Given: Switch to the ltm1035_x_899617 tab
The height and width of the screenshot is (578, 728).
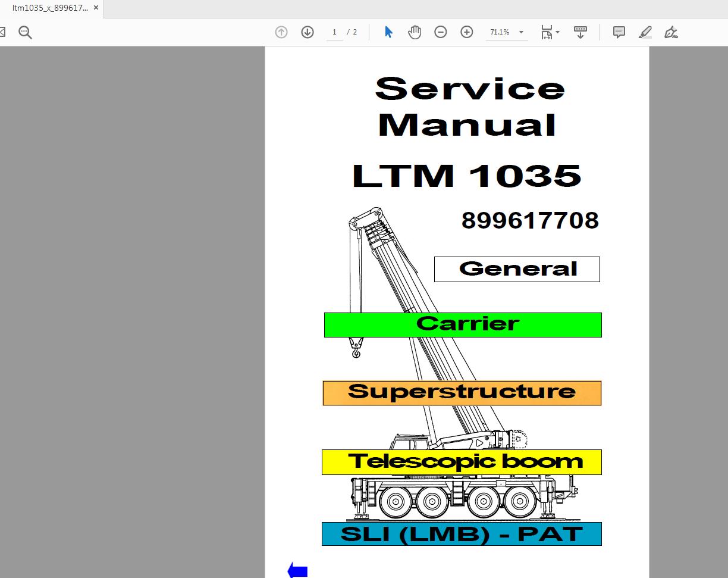Looking at the screenshot, I should (49, 8).
